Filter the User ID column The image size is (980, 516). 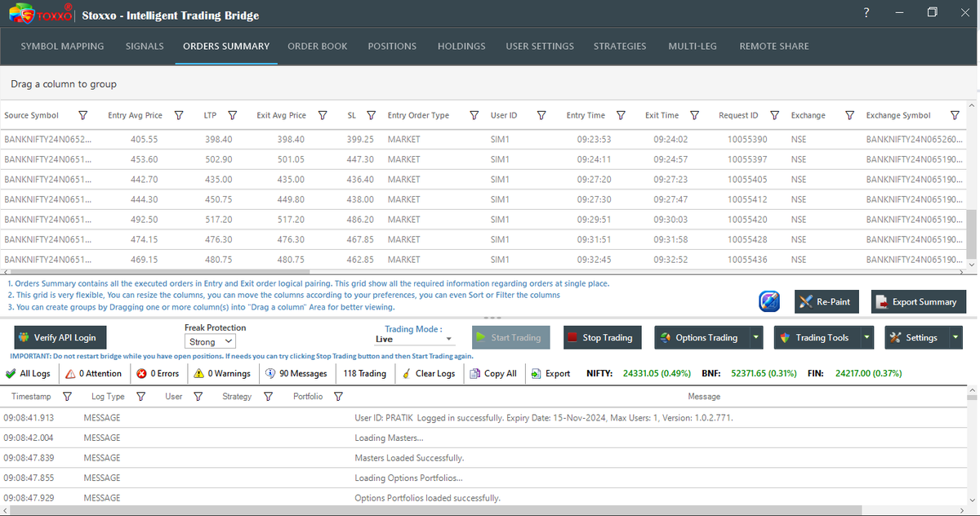coord(541,115)
